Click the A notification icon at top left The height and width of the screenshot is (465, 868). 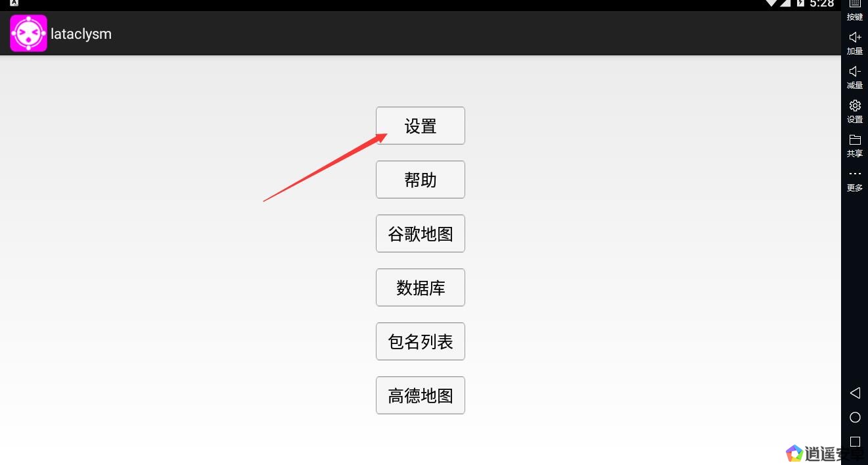point(14,3)
